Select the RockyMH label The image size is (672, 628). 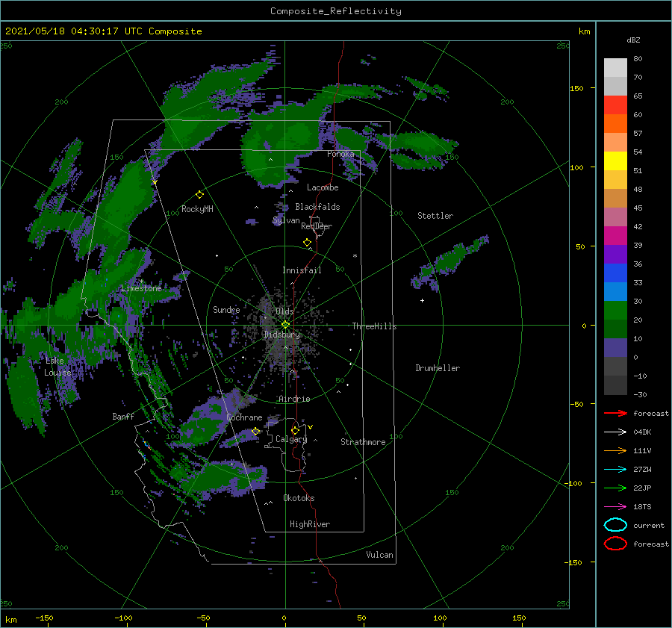[x=197, y=209]
